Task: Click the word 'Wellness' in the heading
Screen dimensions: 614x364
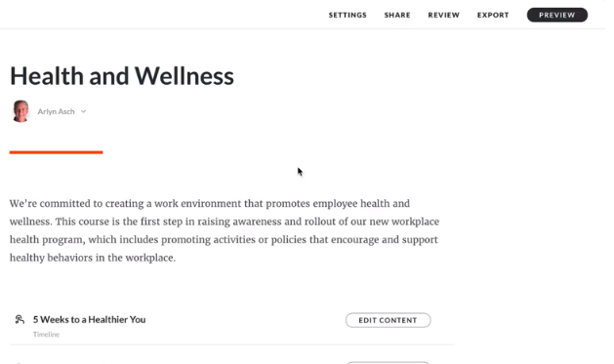Action: pos(184,76)
